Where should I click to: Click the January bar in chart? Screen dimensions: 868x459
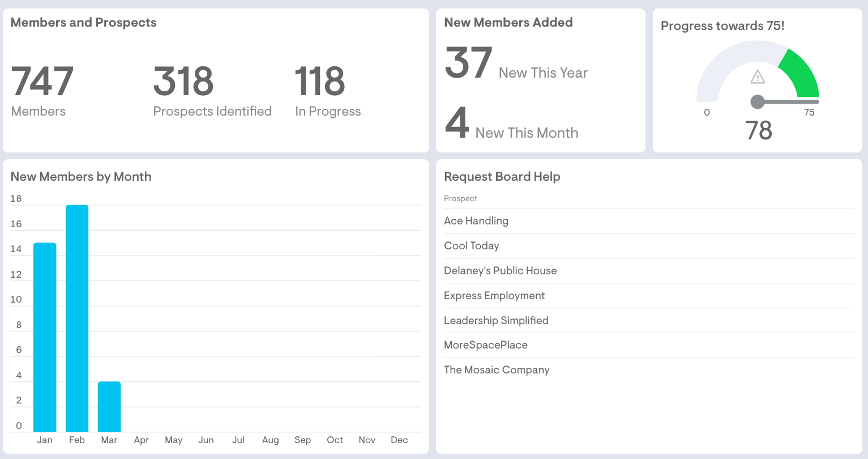[x=45, y=337]
